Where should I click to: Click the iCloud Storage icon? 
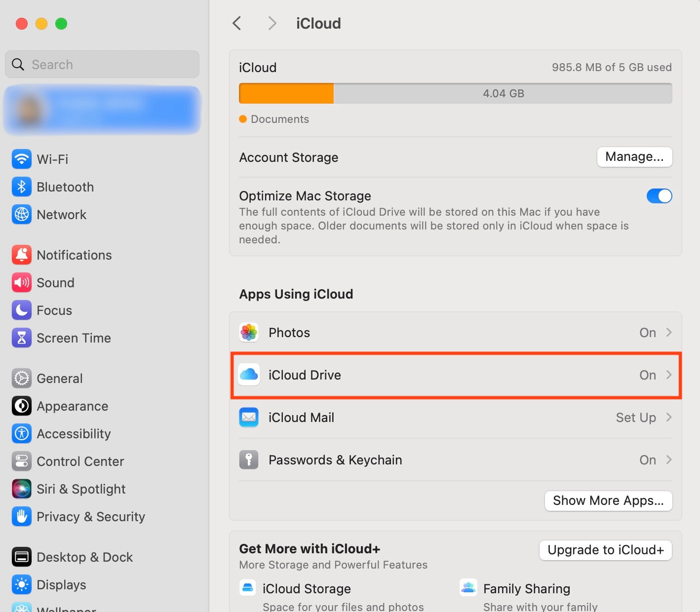tap(247, 588)
